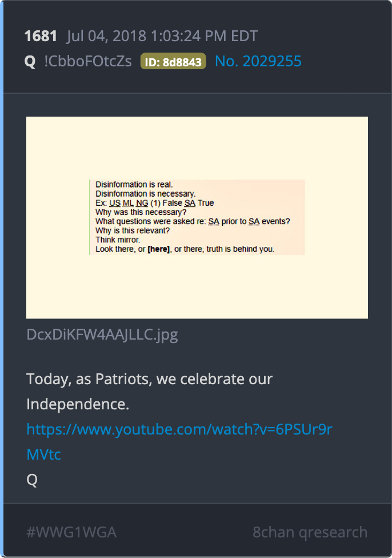Open the attached image thumbnail

click(197, 217)
